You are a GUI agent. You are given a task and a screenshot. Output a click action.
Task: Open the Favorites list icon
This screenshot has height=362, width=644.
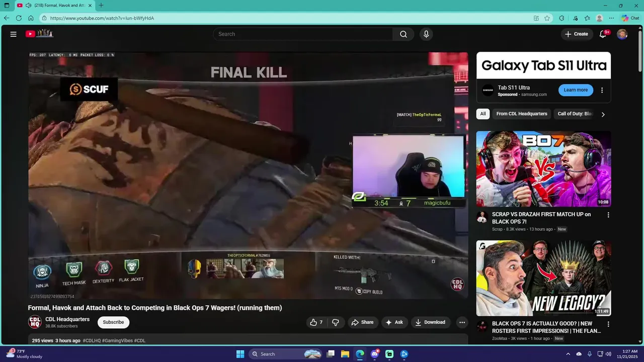pos(587,18)
